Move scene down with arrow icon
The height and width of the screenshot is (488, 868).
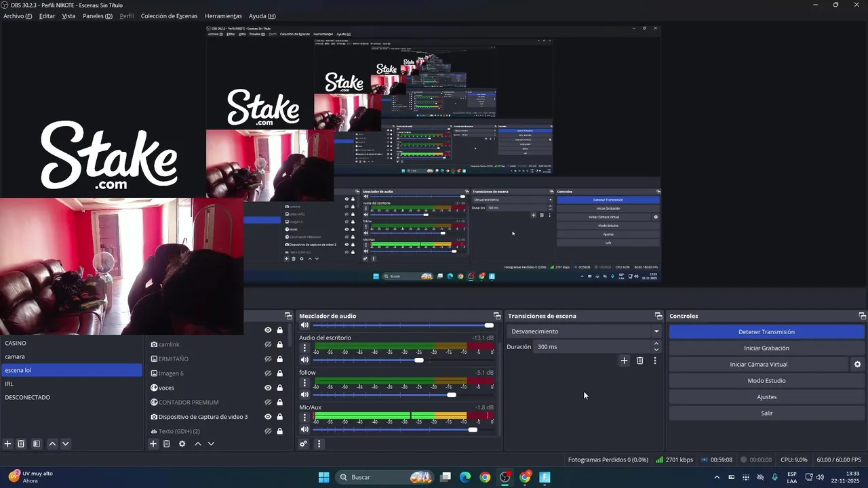click(x=65, y=444)
